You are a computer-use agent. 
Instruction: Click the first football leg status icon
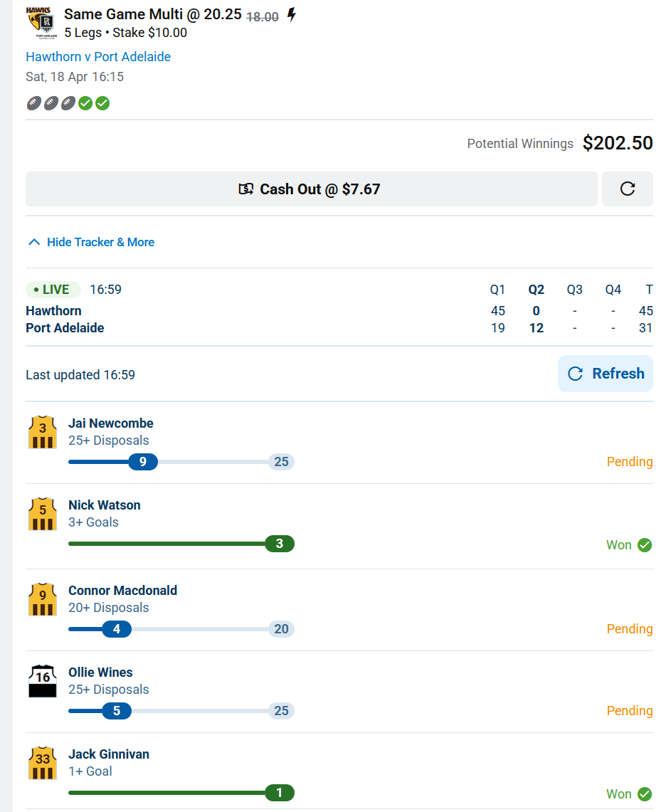tap(34, 103)
